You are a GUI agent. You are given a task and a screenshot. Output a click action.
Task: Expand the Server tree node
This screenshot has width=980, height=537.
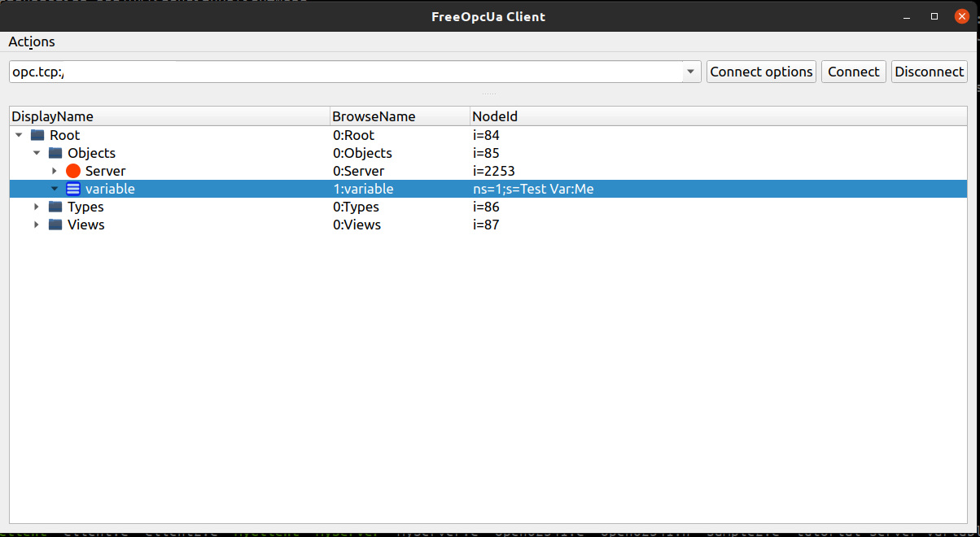(55, 171)
